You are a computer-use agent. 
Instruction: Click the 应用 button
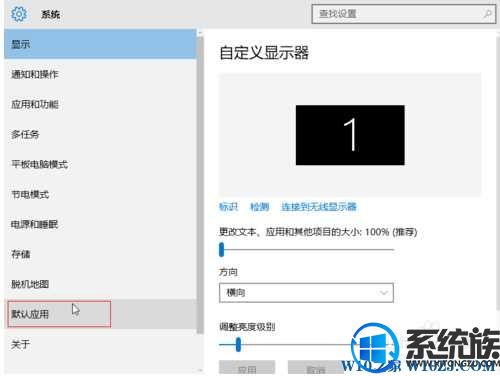[247, 368]
